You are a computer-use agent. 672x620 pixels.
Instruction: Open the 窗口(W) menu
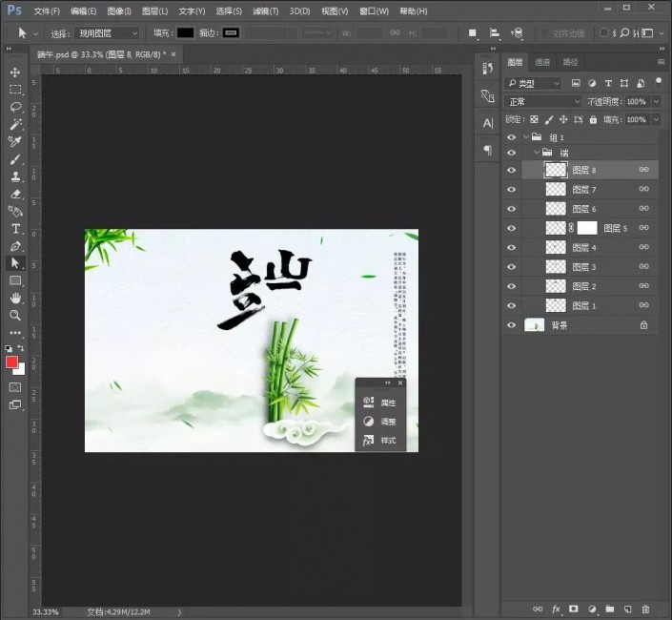(x=374, y=11)
